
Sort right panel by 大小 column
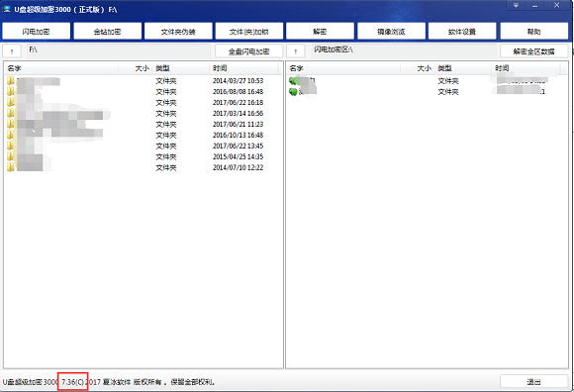[x=418, y=68]
